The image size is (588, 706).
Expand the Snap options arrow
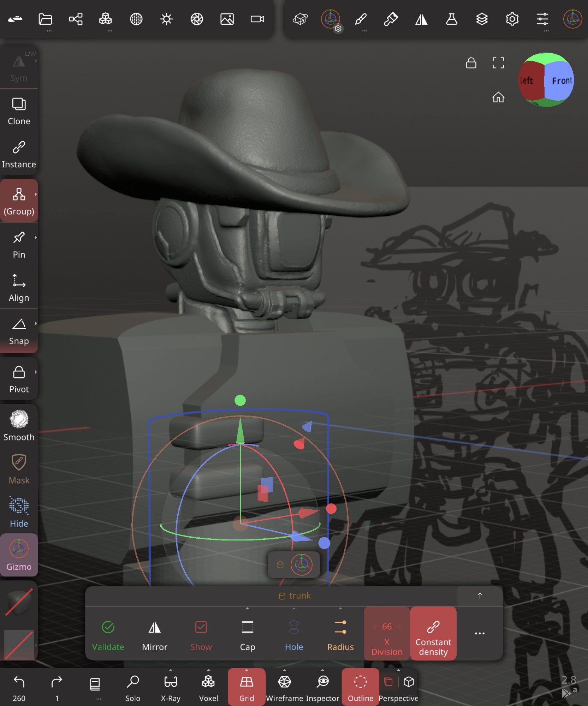pos(36,324)
